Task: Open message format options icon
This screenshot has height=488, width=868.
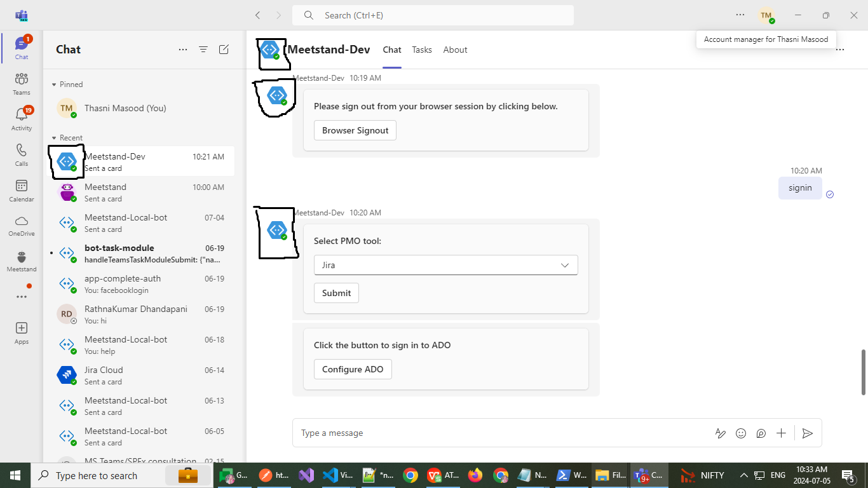Action: pyautogui.click(x=721, y=433)
